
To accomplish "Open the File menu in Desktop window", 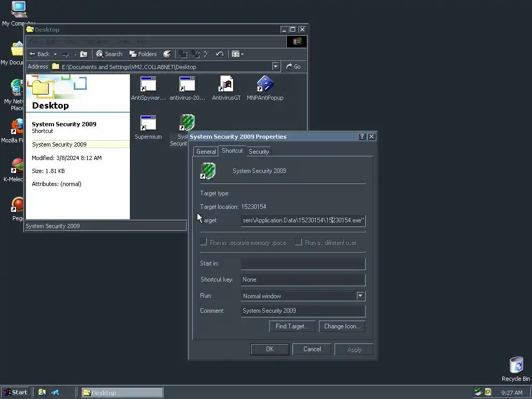I will tap(34, 42).
